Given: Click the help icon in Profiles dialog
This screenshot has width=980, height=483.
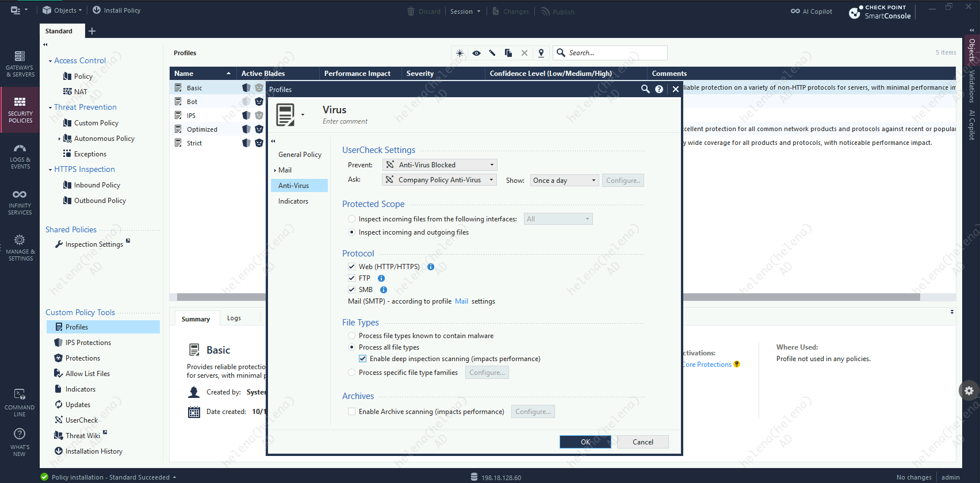Looking at the screenshot, I should click(659, 89).
